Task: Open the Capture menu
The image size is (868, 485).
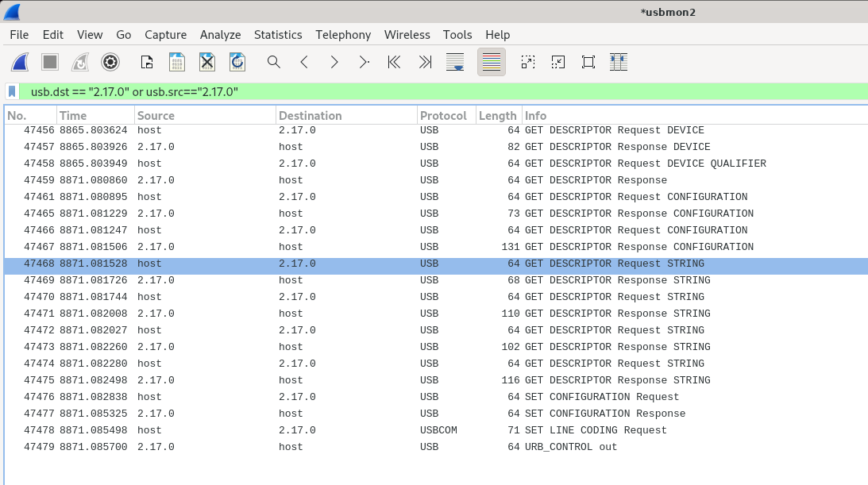Action: [165, 35]
